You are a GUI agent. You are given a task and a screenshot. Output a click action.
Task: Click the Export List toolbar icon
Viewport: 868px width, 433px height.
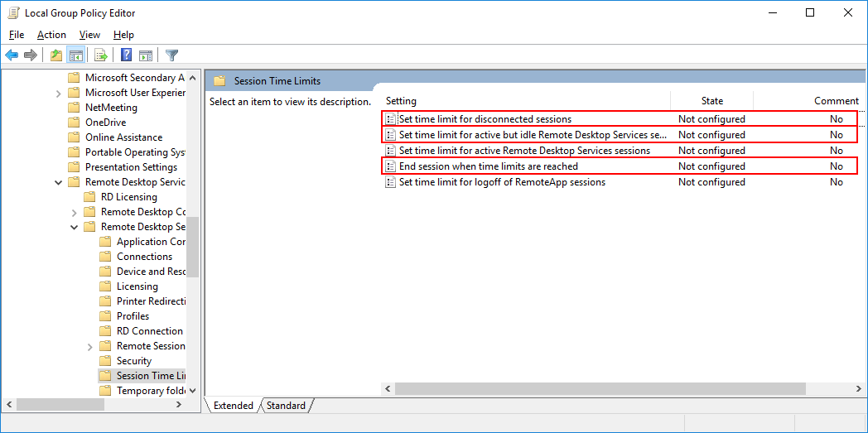pyautogui.click(x=101, y=55)
